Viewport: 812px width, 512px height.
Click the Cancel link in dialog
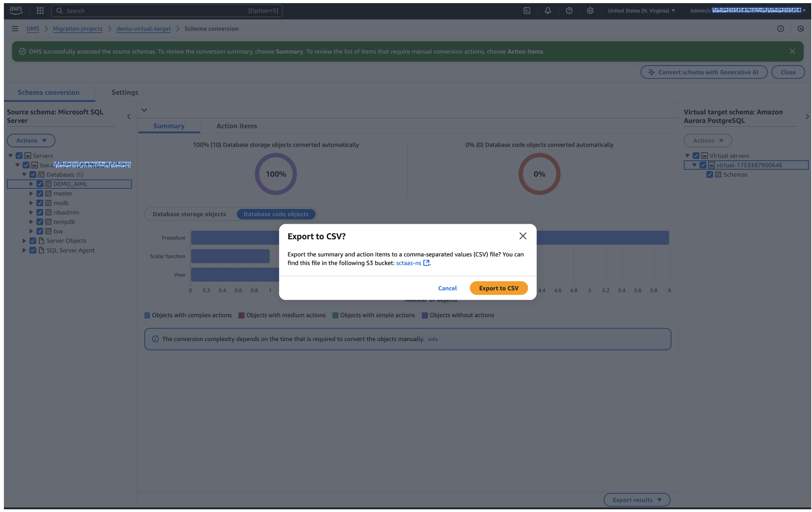coord(447,288)
